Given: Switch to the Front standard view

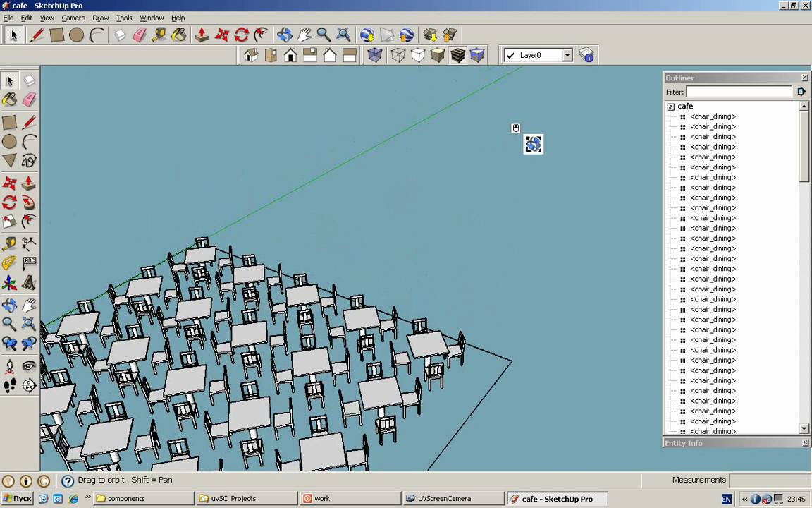Looking at the screenshot, I should 290,55.
